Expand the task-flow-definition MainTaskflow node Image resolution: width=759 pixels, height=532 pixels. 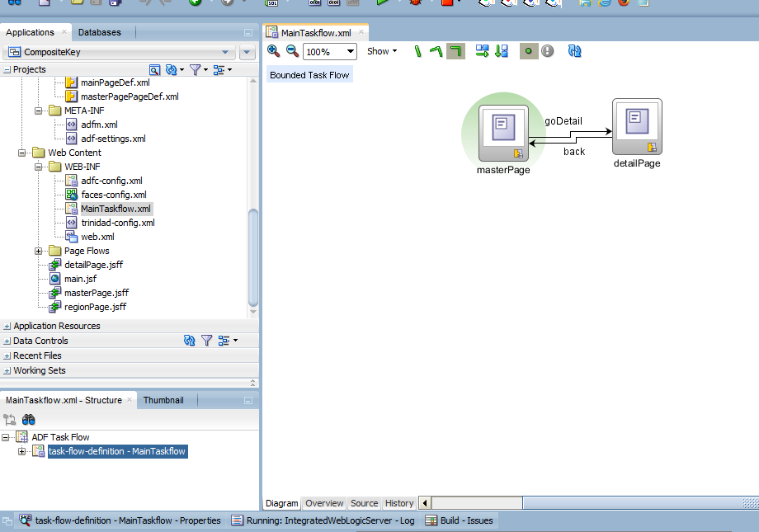[22, 451]
